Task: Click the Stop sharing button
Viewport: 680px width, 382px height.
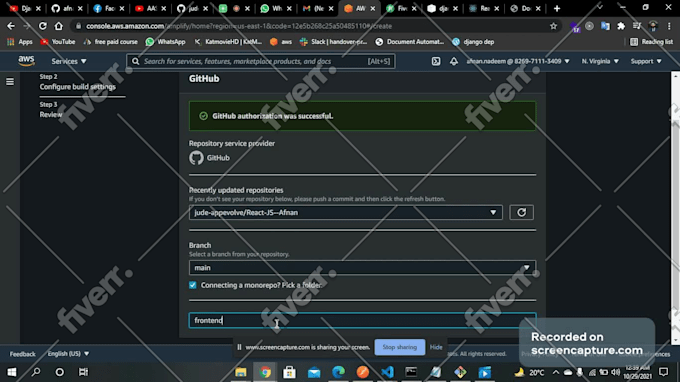Action: click(x=399, y=347)
